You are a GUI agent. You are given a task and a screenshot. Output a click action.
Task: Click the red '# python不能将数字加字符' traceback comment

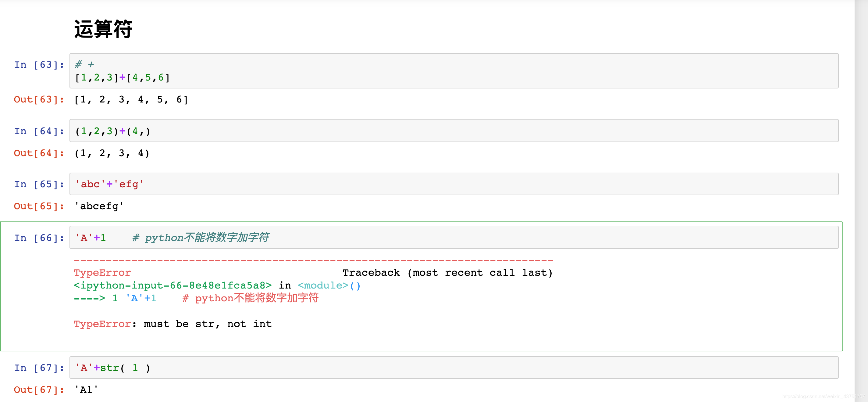point(251,298)
